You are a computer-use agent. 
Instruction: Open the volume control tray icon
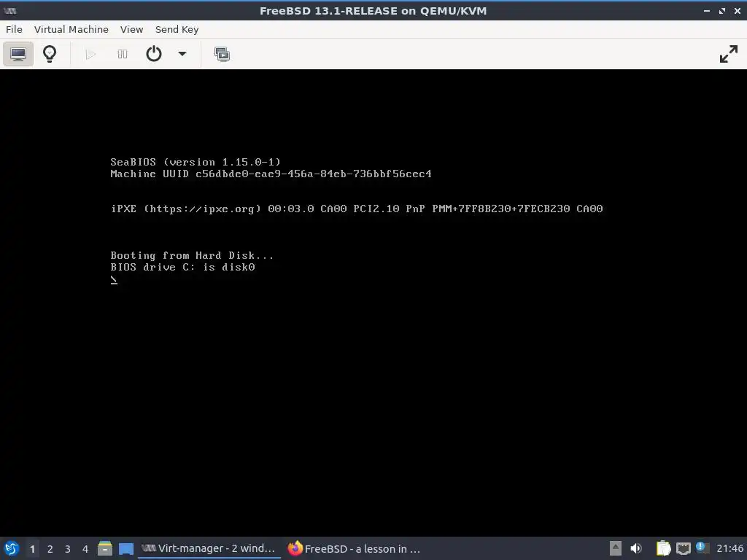click(635, 548)
